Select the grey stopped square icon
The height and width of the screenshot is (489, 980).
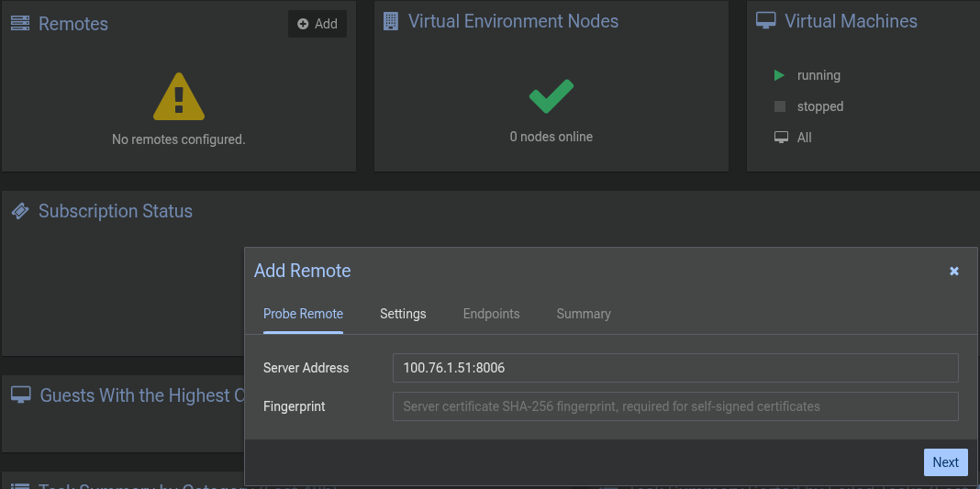pyautogui.click(x=780, y=106)
